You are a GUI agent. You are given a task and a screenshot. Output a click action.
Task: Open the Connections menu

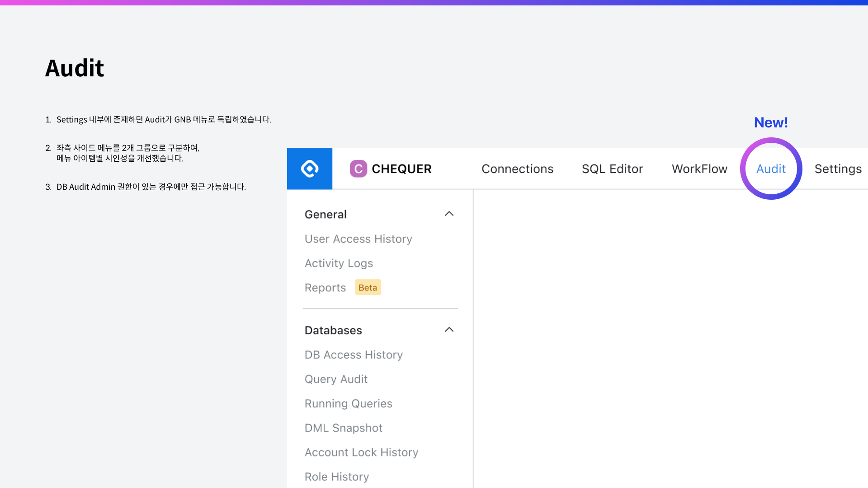(517, 169)
